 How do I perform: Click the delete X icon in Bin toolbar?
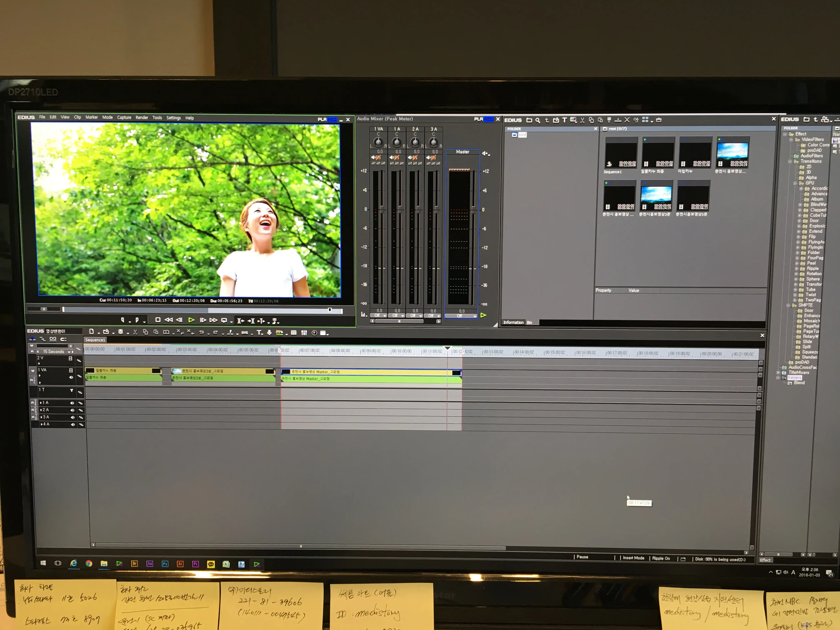627,120
